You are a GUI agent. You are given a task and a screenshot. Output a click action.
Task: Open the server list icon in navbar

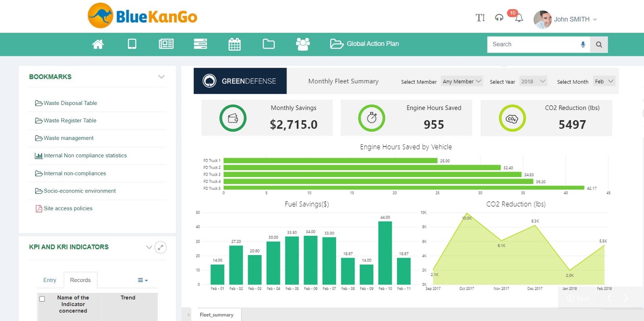200,44
